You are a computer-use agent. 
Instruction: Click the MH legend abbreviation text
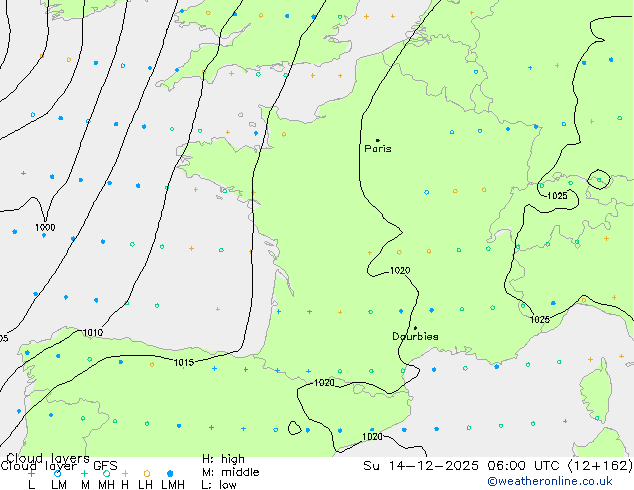pos(106,485)
